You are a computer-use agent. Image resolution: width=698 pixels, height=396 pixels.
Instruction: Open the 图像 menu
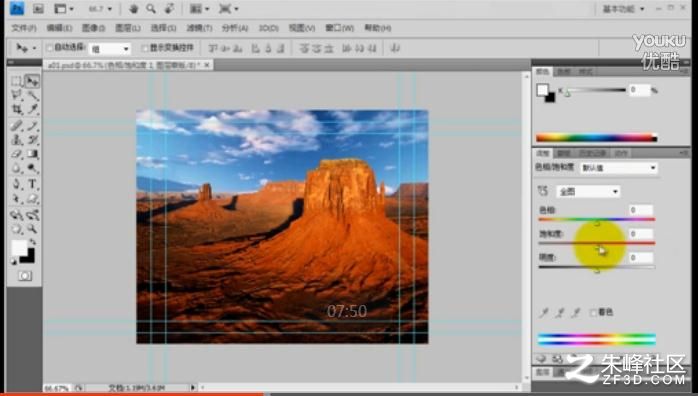point(93,28)
